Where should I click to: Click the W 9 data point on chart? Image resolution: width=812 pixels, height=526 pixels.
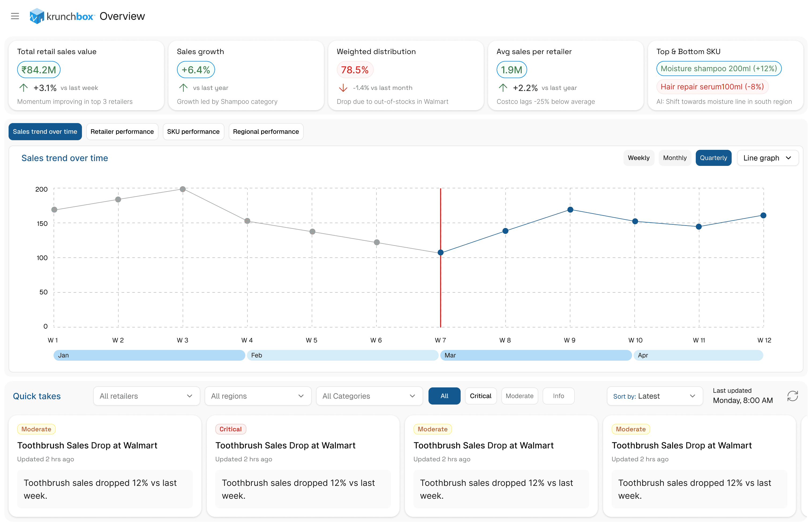570,210
